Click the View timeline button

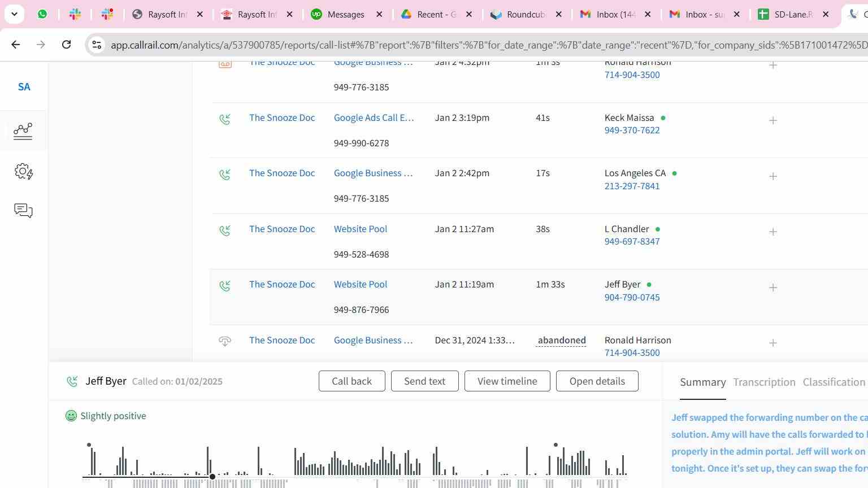[x=507, y=381]
